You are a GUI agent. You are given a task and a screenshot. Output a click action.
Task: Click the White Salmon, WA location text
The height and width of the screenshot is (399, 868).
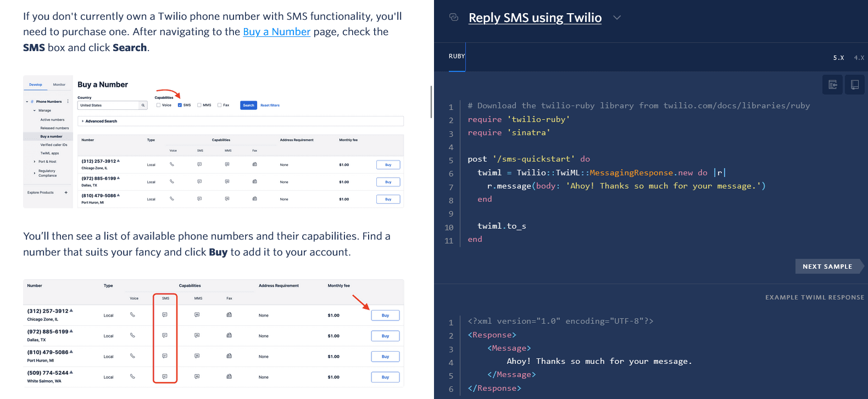click(44, 381)
